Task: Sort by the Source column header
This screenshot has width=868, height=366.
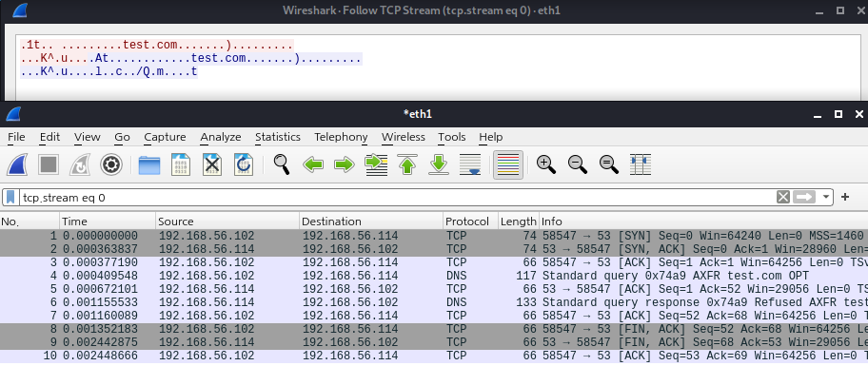Action: pos(227,222)
